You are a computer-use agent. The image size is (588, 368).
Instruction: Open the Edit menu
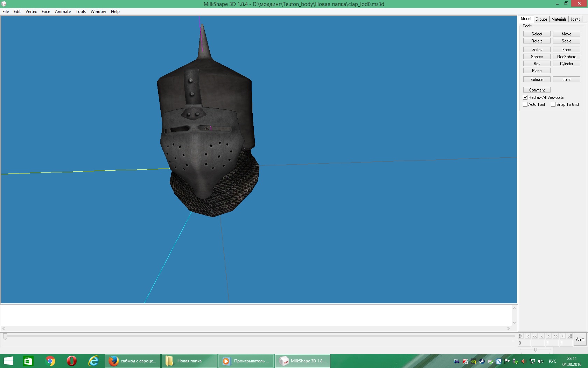pyautogui.click(x=17, y=12)
